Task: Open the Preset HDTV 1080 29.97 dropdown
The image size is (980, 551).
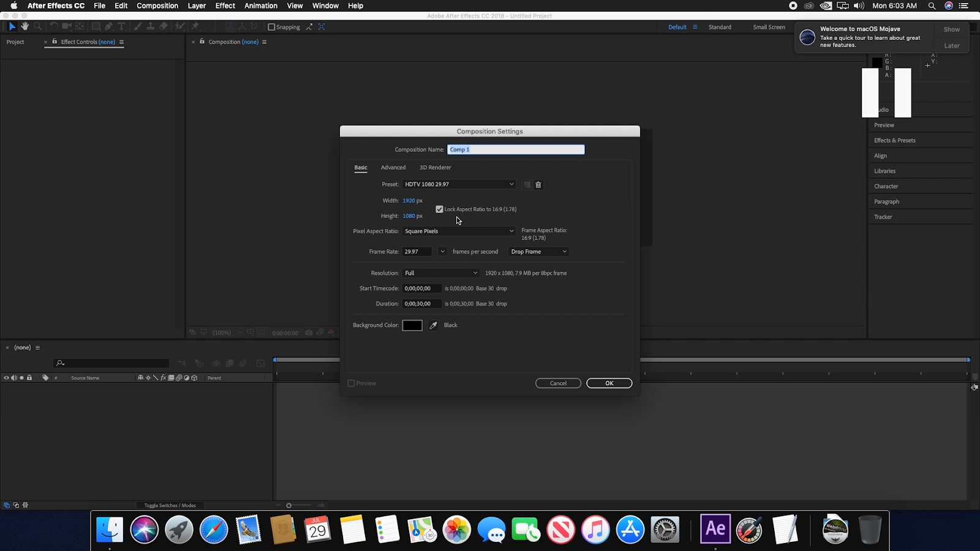Action: pos(459,184)
